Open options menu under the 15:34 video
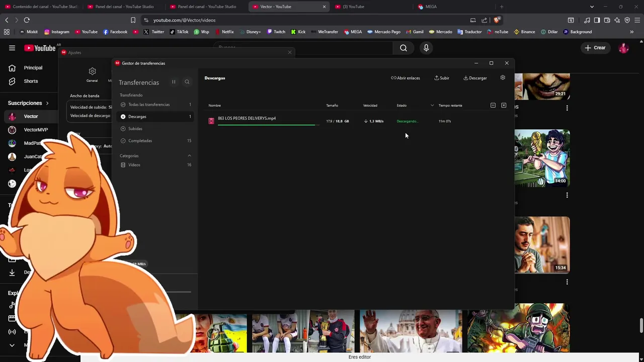The image size is (644, 362). coord(567,282)
